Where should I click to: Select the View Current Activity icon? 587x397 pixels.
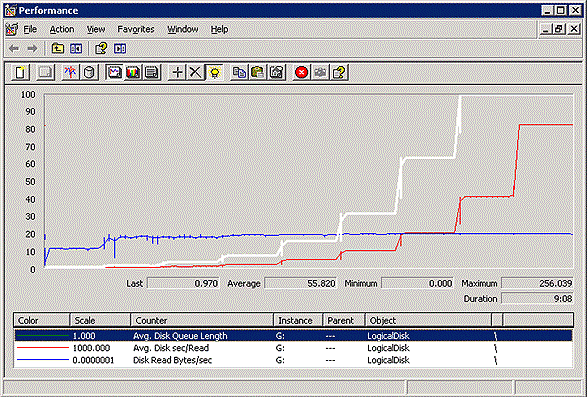click(x=70, y=72)
